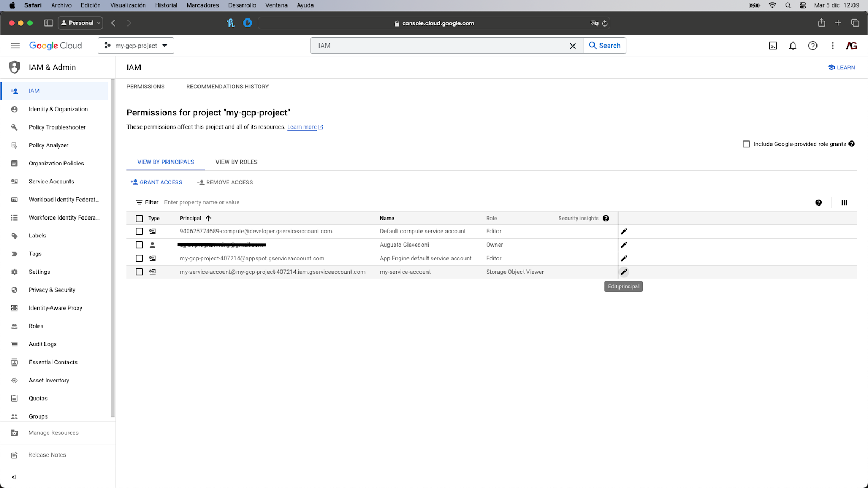Click the help question mark icon in header
The height and width of the screenshot is (488, 868).
pyautogui.click(x=813, y=46)
